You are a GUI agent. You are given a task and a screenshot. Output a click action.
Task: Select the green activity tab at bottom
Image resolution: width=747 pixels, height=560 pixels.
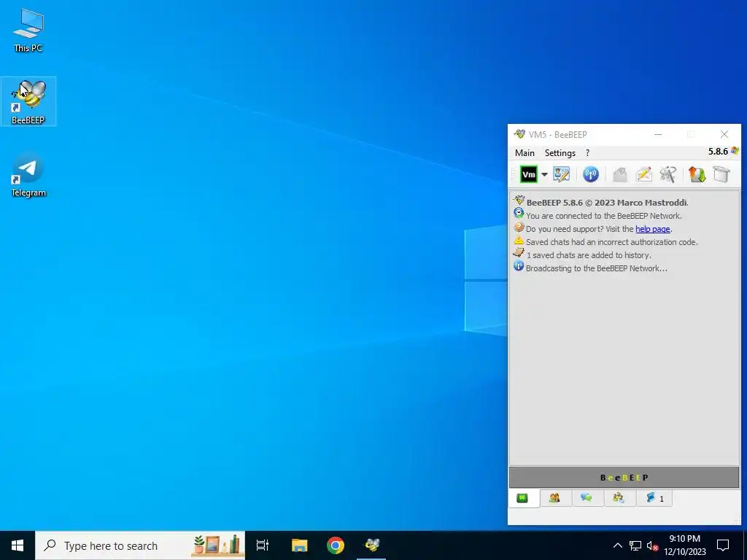point(522,498)
